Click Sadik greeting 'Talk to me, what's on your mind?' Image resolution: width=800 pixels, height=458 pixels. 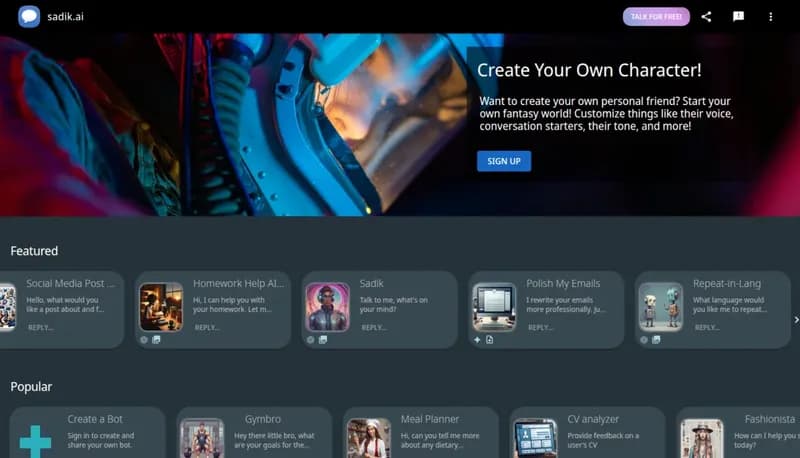click(x=393, y=304)
